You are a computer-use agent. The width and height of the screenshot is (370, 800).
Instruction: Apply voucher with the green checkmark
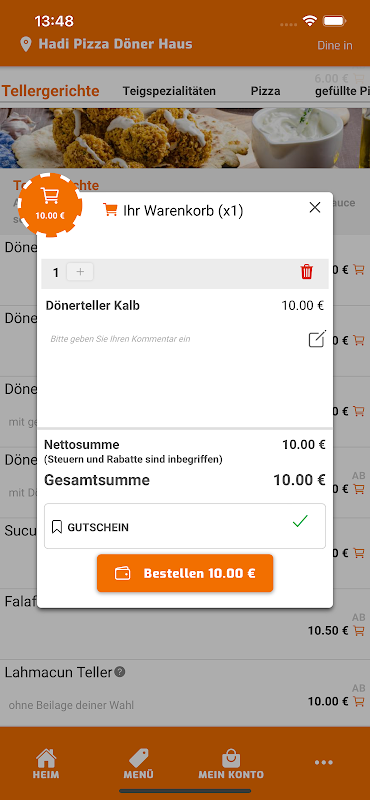coord(300,521)
